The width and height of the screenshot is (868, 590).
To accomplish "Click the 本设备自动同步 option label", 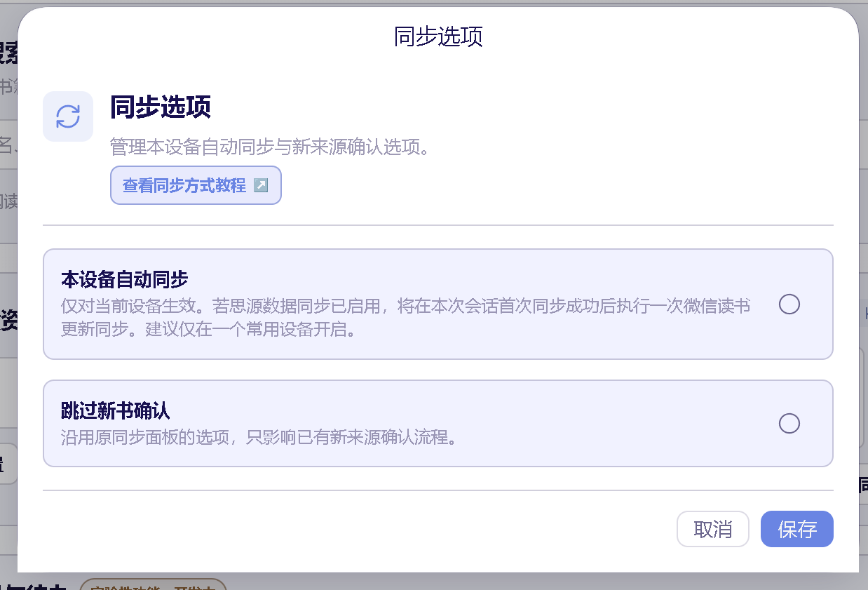I will (x=125, y=280).
